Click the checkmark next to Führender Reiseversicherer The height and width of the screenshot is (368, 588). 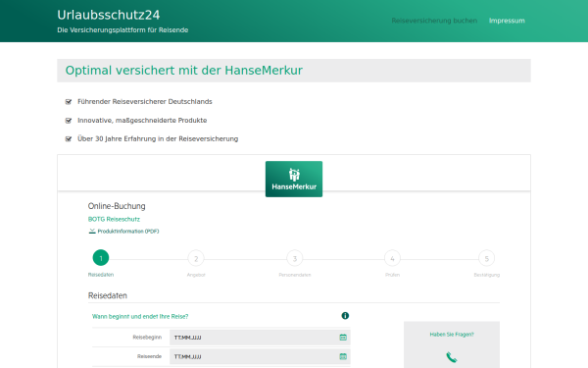(x=69, y=102)
